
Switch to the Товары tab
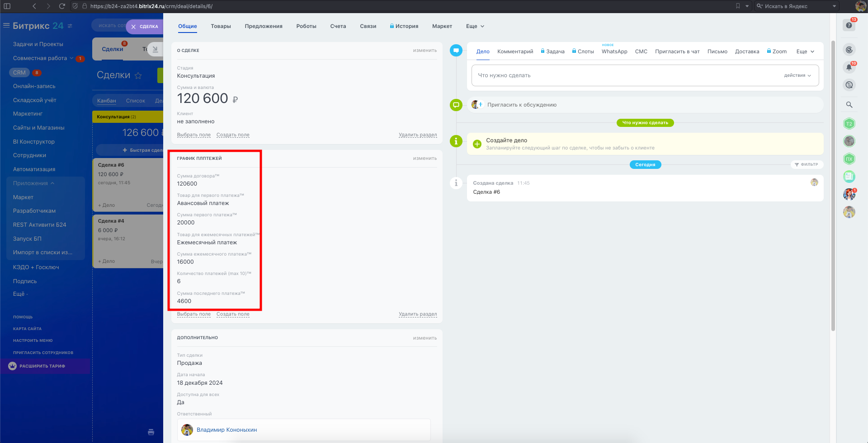coord(221,26)
